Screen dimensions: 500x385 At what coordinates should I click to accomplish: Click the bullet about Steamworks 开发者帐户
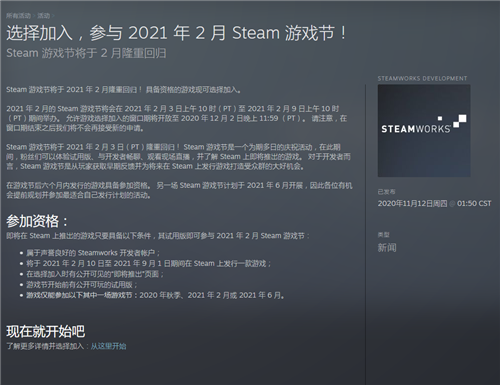coord(93,253)
